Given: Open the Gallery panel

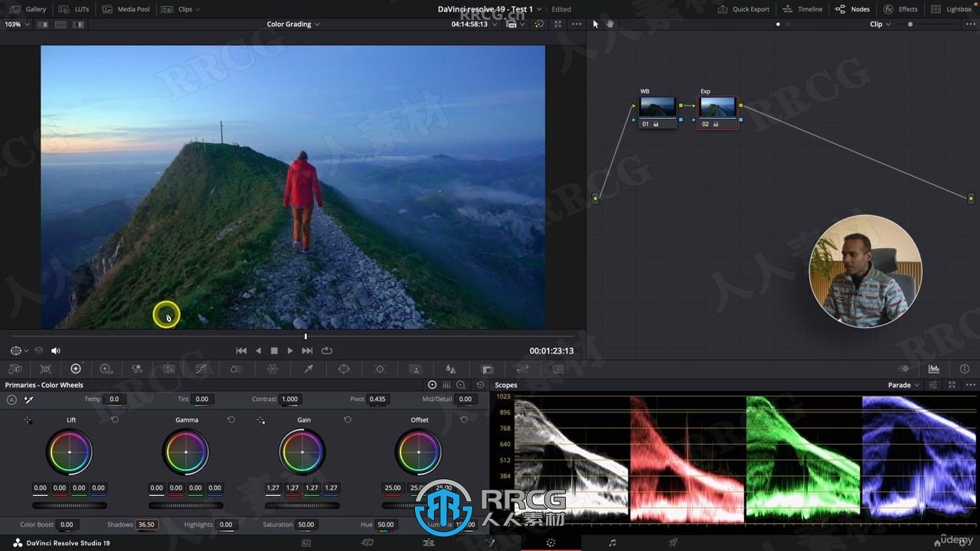Looking at the screenshot, I should [28, 9].
